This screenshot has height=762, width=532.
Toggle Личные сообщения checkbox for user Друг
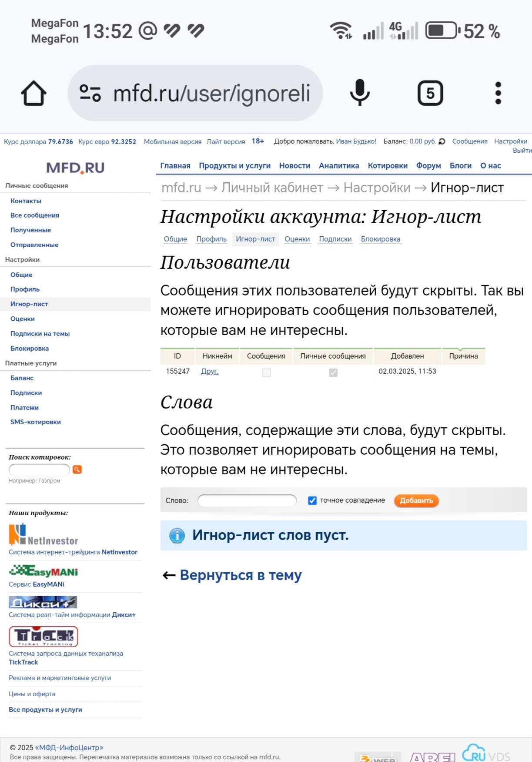pyautogui.click(x=333, y=373)
